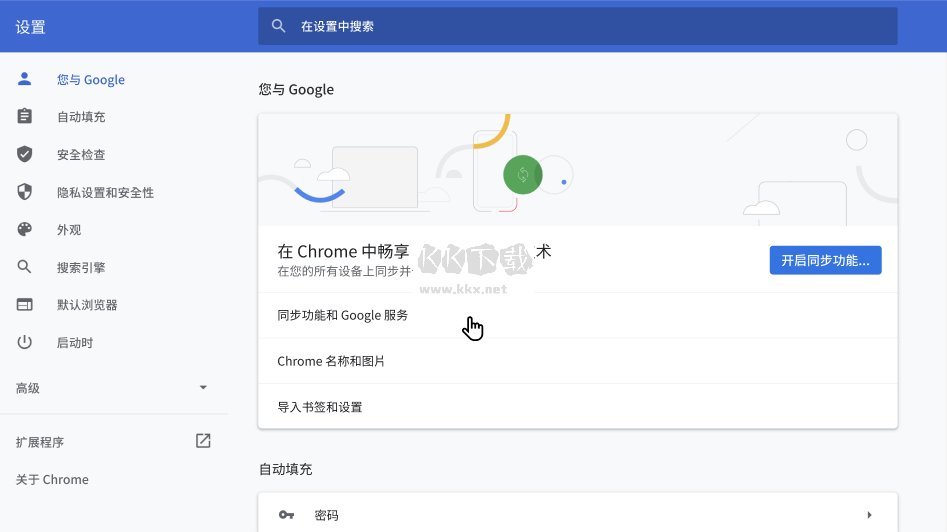Click the palette icon for 外观

pyautogui.click(x=25, y=229)
